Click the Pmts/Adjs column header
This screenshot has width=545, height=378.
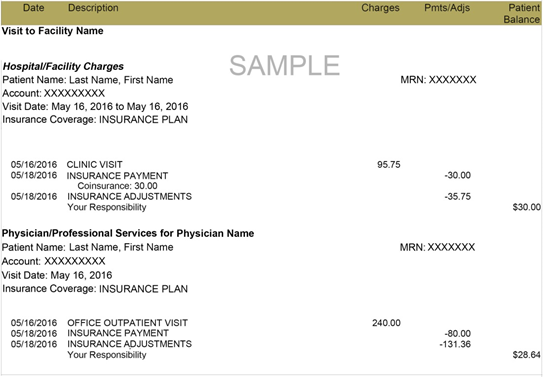coord(447,8)
